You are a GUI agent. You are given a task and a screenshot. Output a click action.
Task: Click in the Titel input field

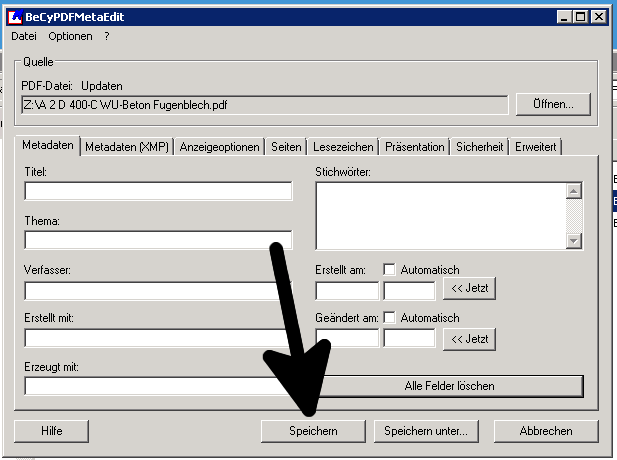pyautogui.click(x=158, y=191)
